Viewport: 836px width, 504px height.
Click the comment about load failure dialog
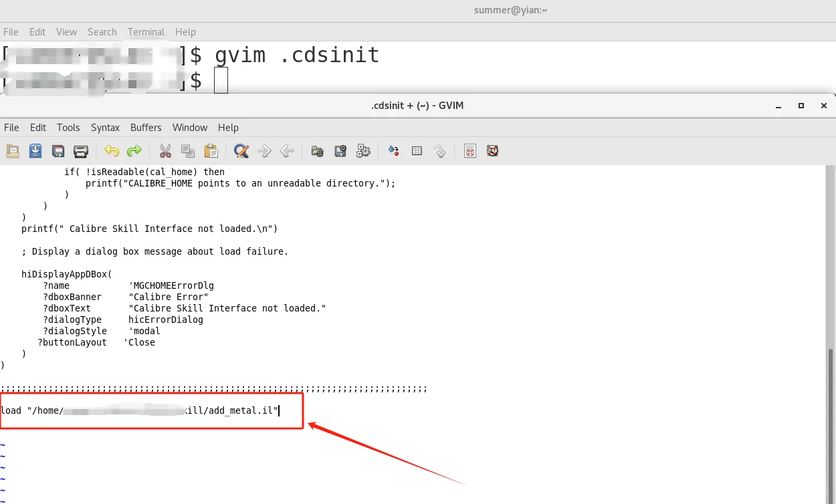coord(155,251)
